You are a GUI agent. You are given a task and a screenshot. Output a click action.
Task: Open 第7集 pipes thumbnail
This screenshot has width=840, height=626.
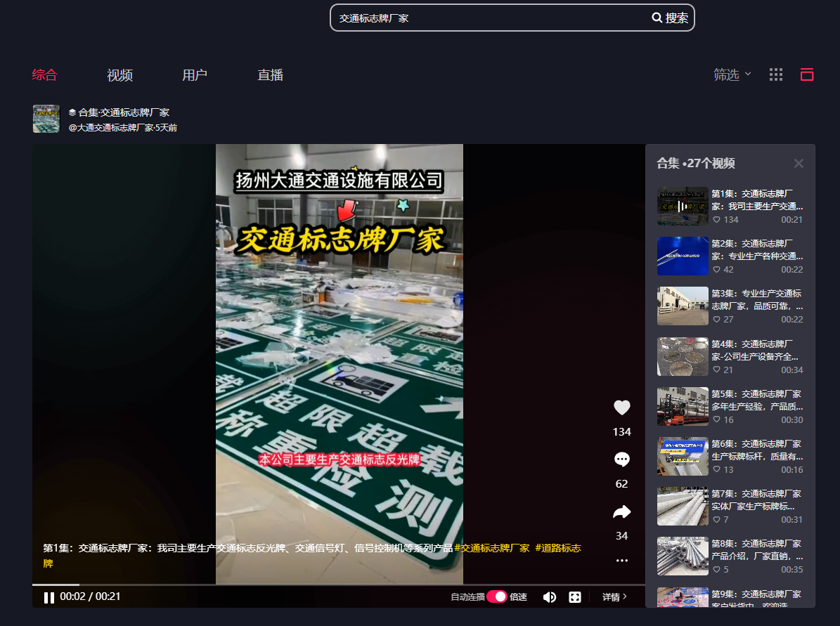[683, 506]
